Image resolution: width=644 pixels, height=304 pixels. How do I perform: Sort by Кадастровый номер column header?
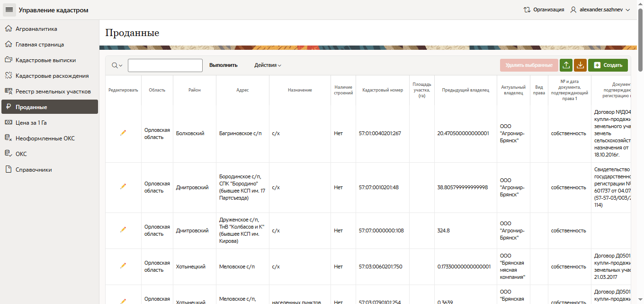[382, 90]
